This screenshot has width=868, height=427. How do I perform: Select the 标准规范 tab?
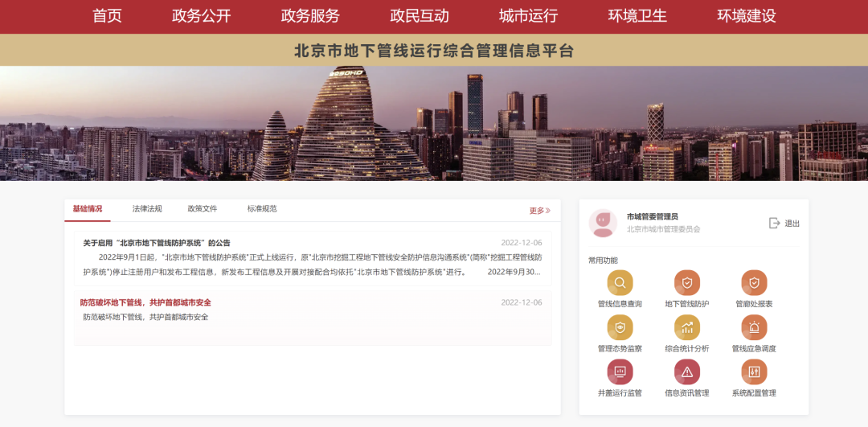click(262, 209)
